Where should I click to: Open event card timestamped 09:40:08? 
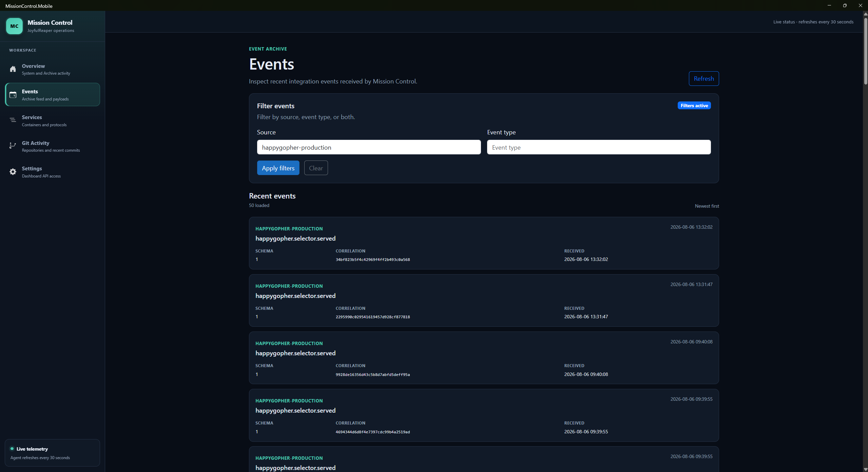tap(484, 358)
